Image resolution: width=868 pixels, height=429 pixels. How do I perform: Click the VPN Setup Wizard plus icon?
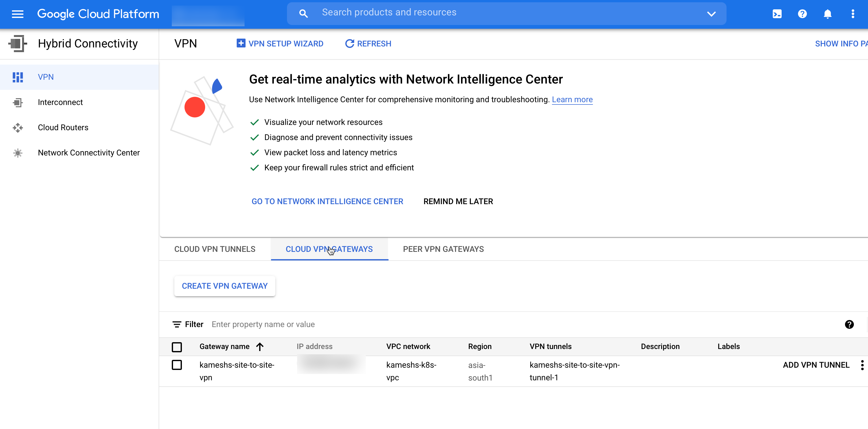click(x=240, y=43)
